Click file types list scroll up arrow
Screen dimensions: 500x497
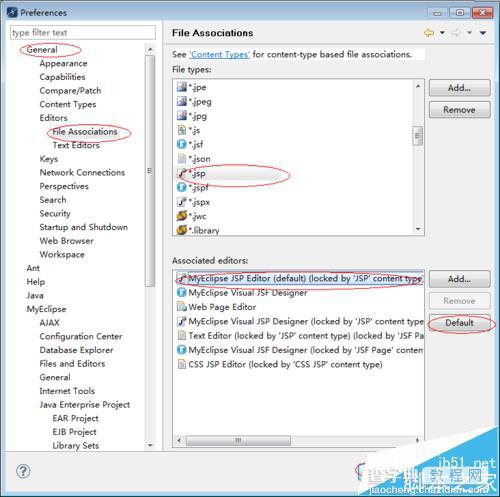click(x=418, y=86)
